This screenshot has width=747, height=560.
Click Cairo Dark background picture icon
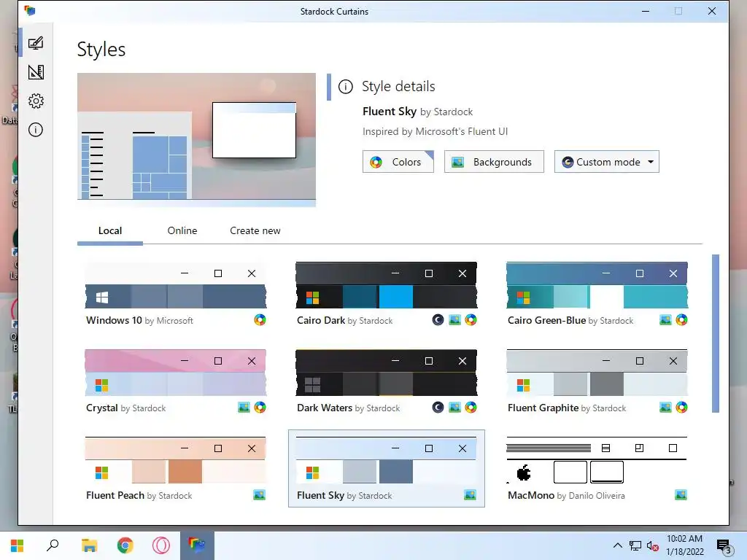(x=455, y=320)
